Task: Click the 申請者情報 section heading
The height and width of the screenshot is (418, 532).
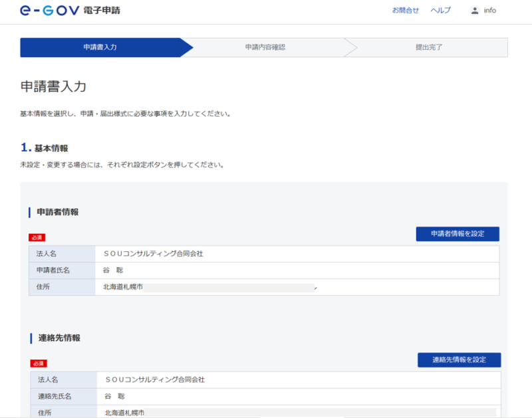Action: (x=58, y=212)
